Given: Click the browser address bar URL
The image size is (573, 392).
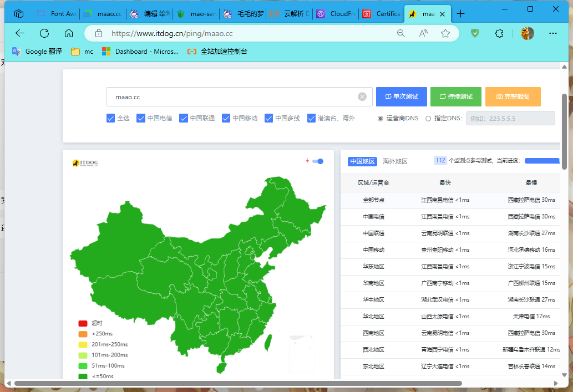Looking at the screenshot, I should [172, 33].
